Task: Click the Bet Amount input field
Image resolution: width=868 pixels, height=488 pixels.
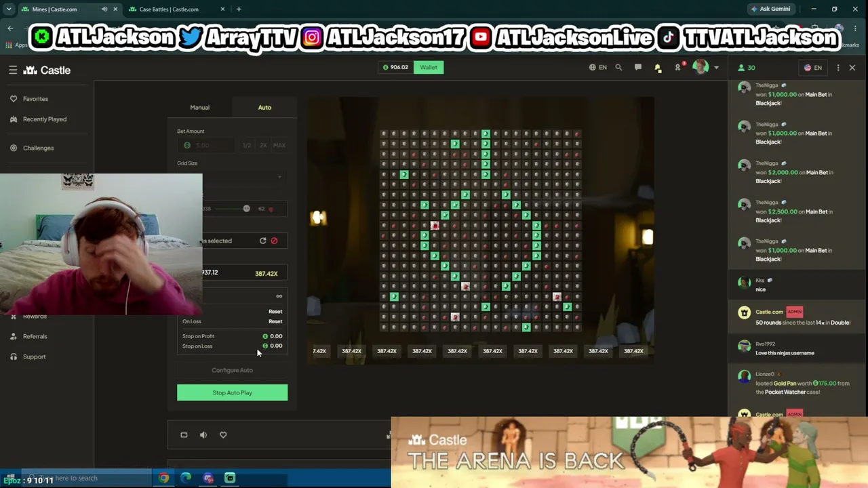Action: 207,145
